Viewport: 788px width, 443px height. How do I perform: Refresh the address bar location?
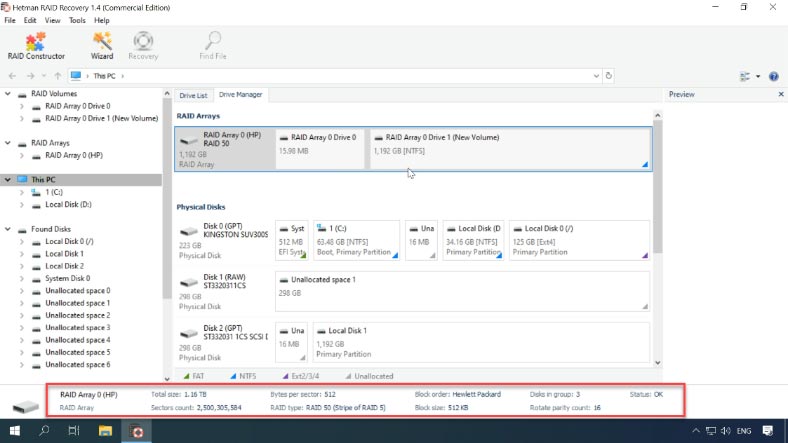[609, 76]
